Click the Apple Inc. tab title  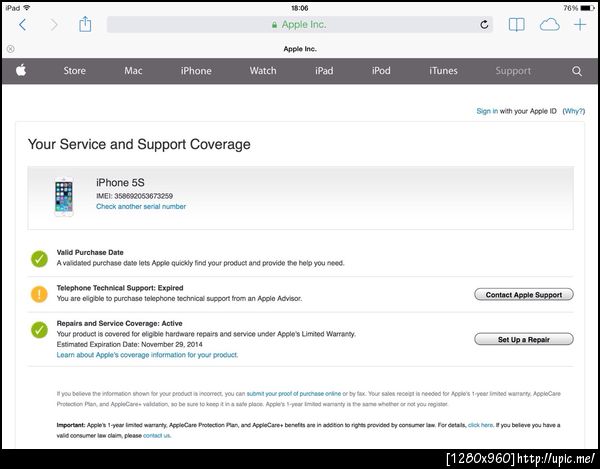click(x=300, y=49)
